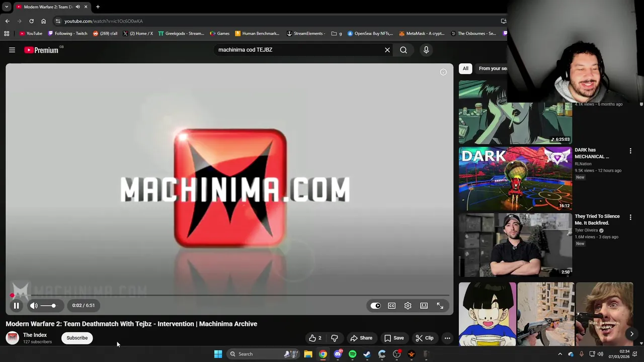Image resolution: width=644 pixels, height=362 pixels.
Task: Open File Explorer from taskbar
Action: click(308, 354)
